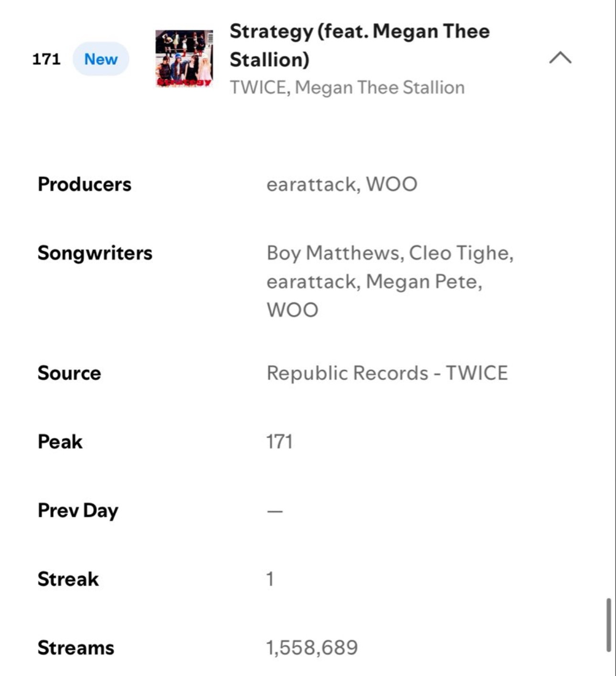Select the Streams count 1,558,689
The height and width of the screenshot is (676, 616).
[x=312, y=648]
